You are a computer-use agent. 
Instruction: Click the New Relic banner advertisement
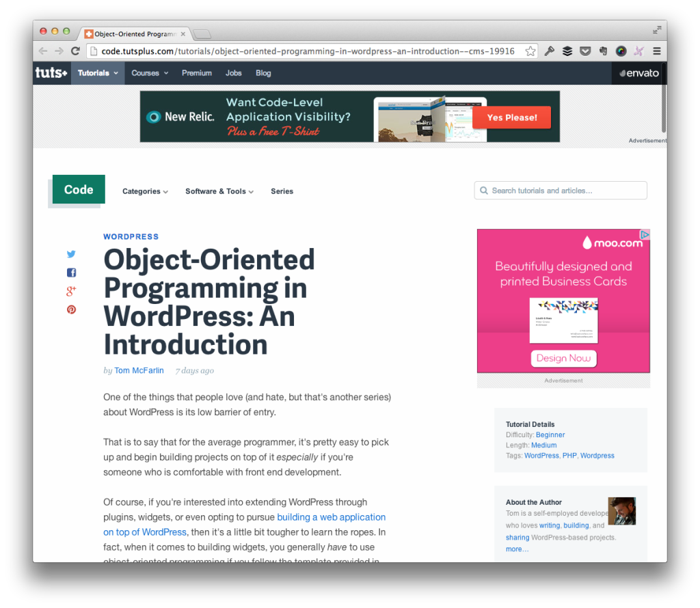click(x=349, y=116)
